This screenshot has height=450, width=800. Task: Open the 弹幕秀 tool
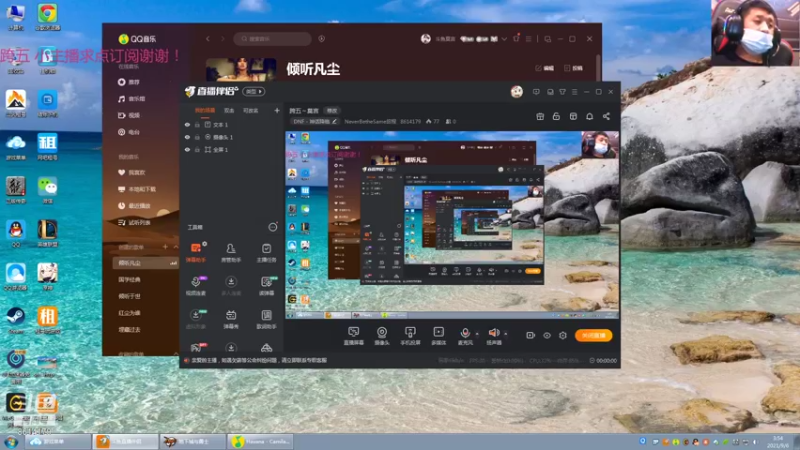(231, 319)
